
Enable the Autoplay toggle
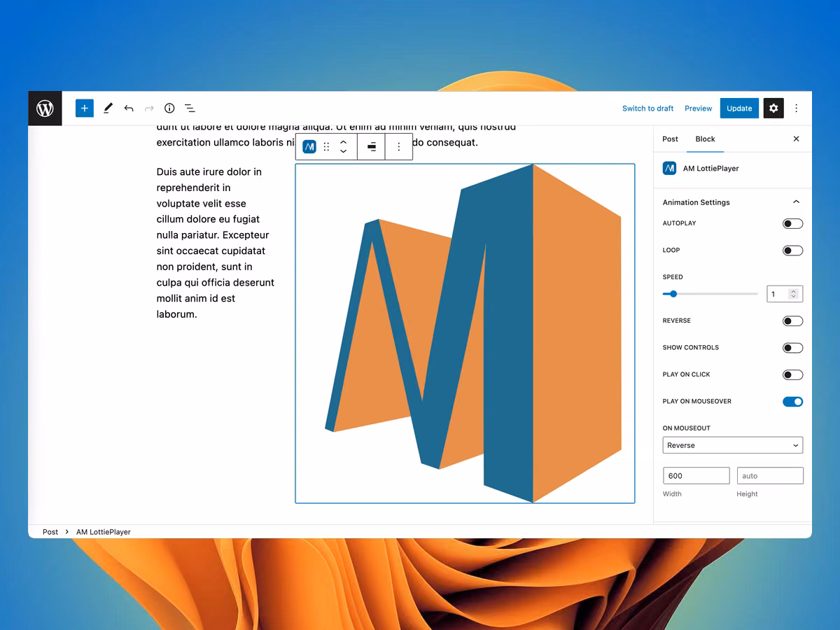coord(792,224)
